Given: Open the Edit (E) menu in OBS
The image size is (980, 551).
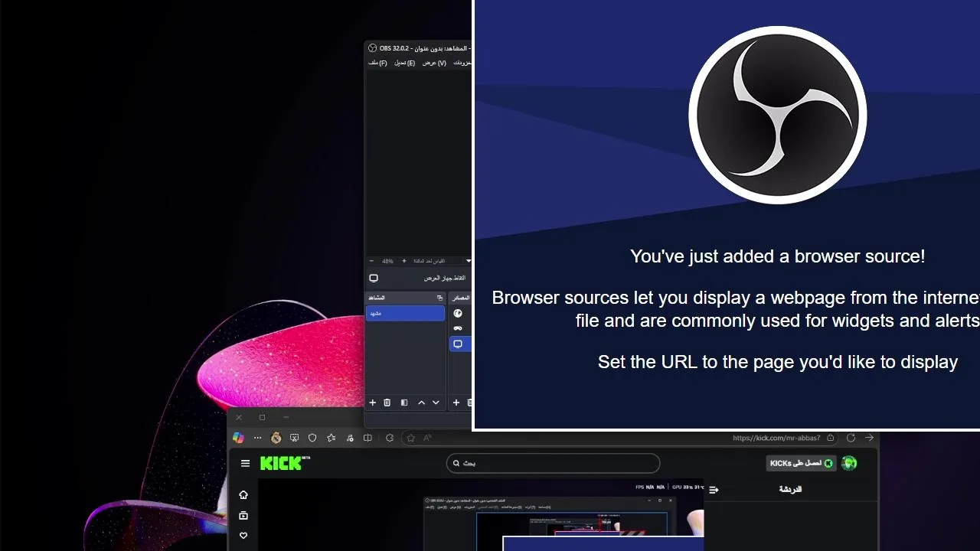Looking at the screenshot, I should (x=404, y=63).
